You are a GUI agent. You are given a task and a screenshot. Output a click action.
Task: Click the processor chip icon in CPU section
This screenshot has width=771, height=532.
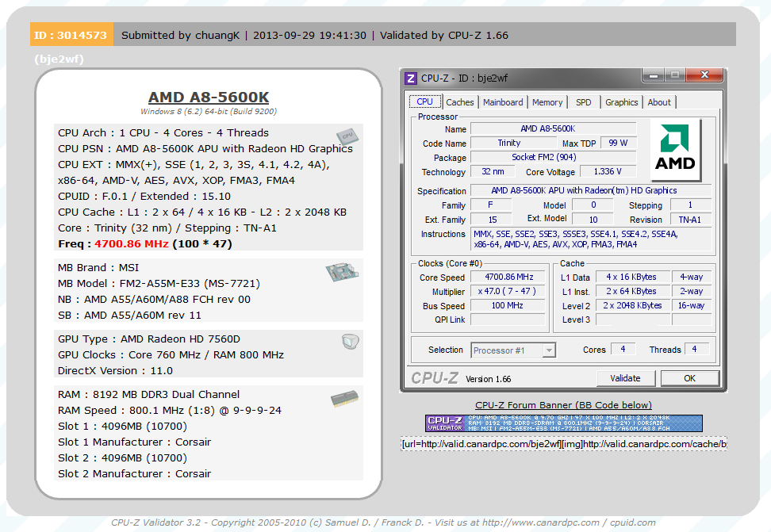coord(347,136)
